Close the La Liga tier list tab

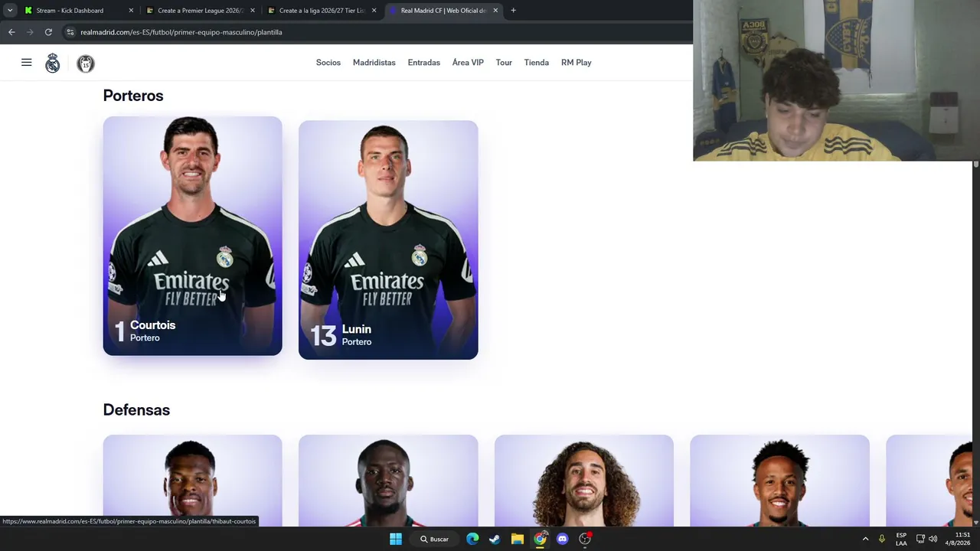coord(374,11)
